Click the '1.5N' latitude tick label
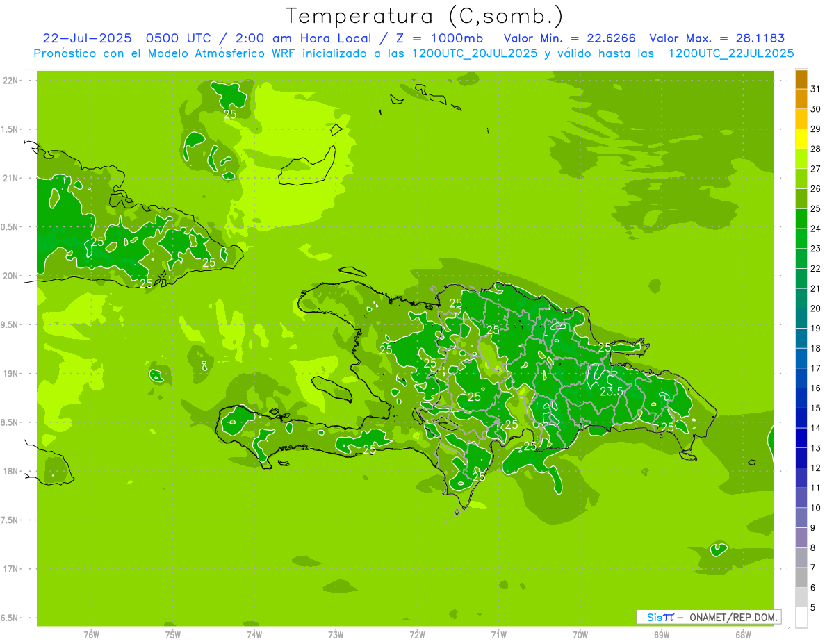The height and width of the screenshot is (644, 834). click(10, 129)
